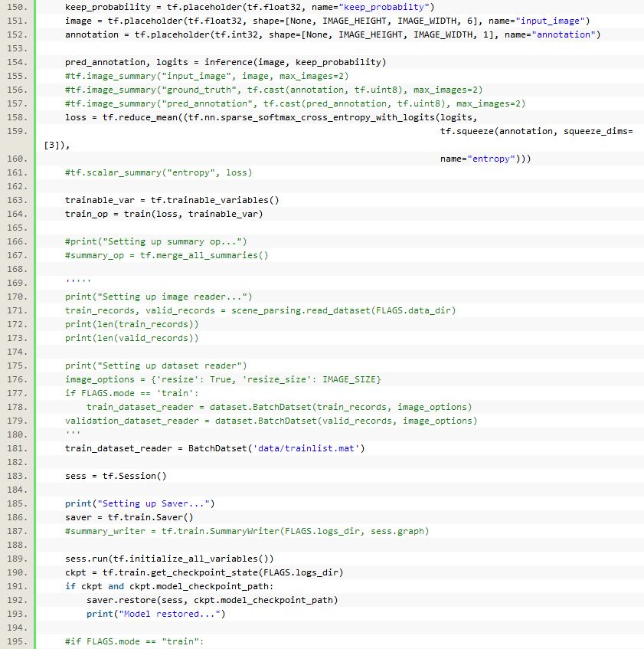Click the commented tf.scalar_summary line

pyautogui.click(x=159, y=172)
